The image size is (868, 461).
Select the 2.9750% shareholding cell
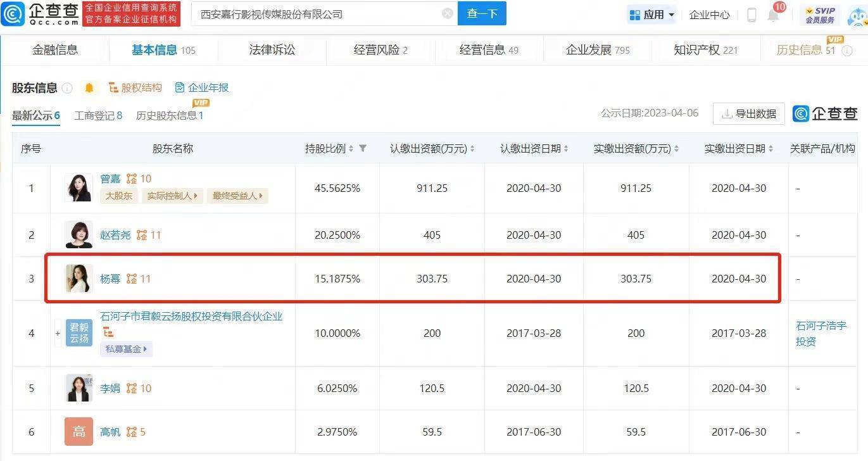tap(337, 432)
